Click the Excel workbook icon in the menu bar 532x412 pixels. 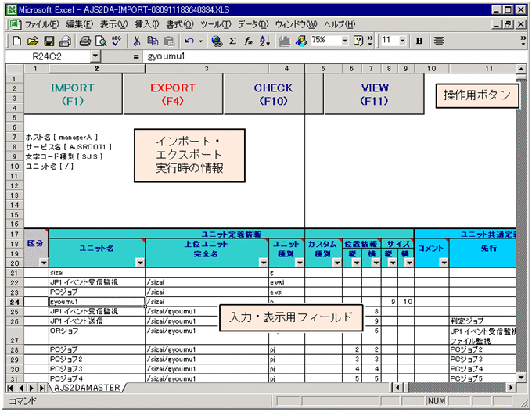pos(15,24)
